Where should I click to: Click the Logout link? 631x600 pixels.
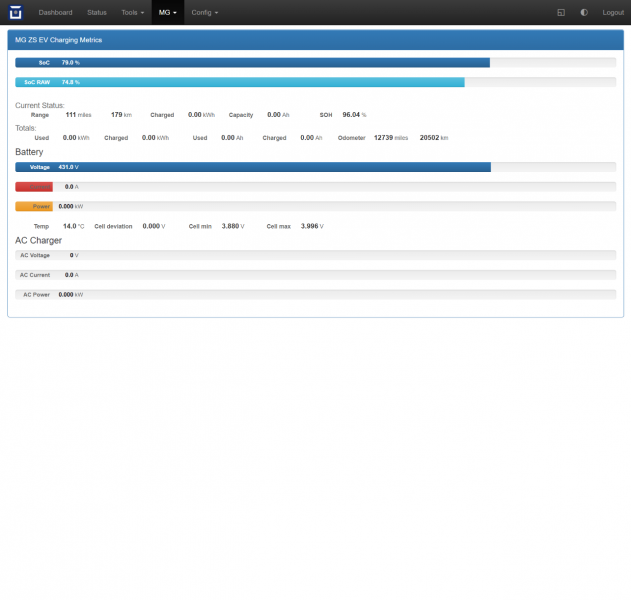tap(613, 12)
